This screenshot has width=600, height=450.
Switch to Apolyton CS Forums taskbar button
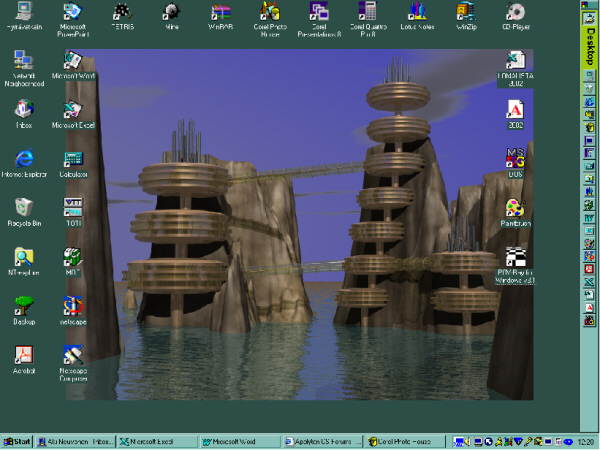322,442
